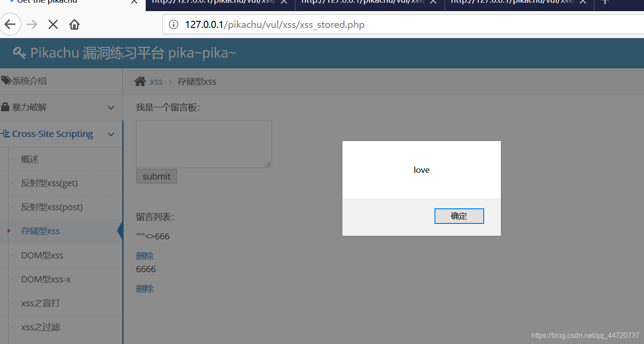The height and width of the screenshot is (344, 644).
Task: Click the browser back arrow button
Action: [10, 24]
